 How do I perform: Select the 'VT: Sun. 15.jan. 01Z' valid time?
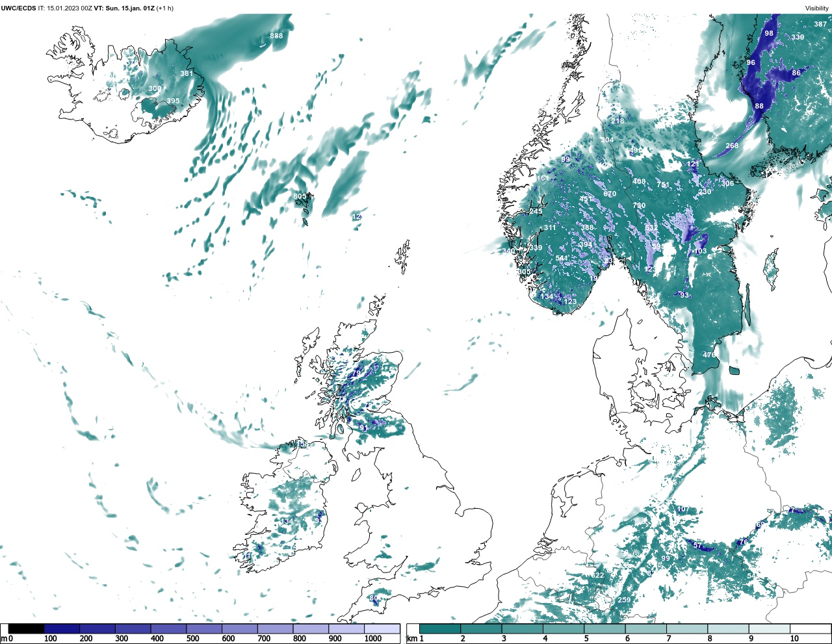click(124, 8)
